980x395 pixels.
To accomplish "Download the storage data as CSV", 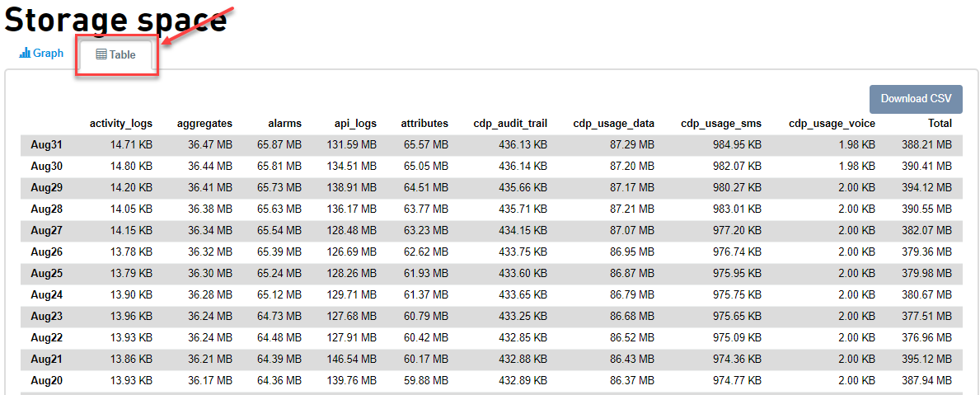I will 916,99.
